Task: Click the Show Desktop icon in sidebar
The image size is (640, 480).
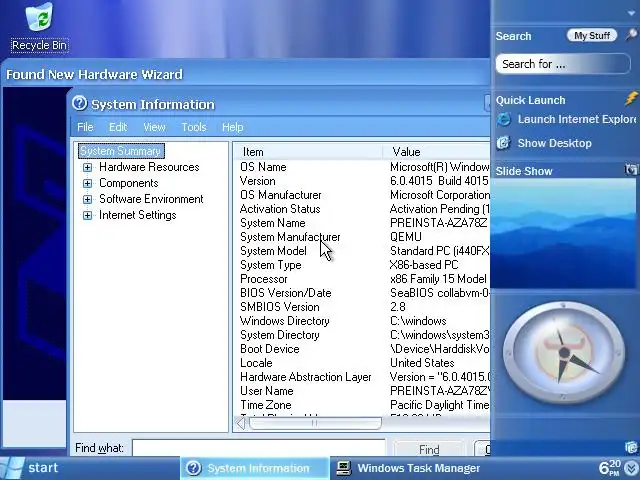Action: [504, 143]
